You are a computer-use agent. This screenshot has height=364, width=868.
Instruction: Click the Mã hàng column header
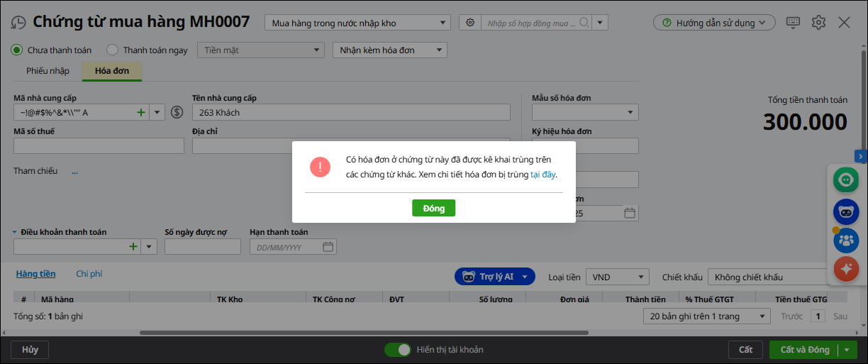tap(57, 299)
